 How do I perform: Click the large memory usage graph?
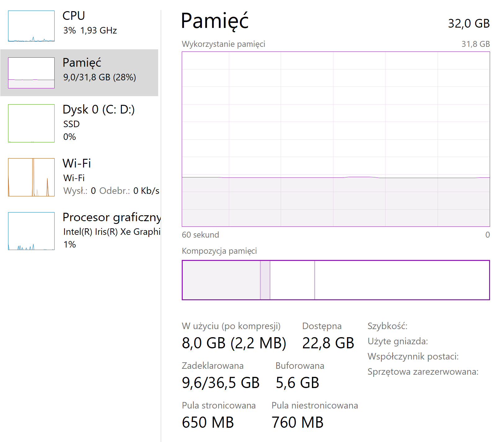(x=336, y=139)
